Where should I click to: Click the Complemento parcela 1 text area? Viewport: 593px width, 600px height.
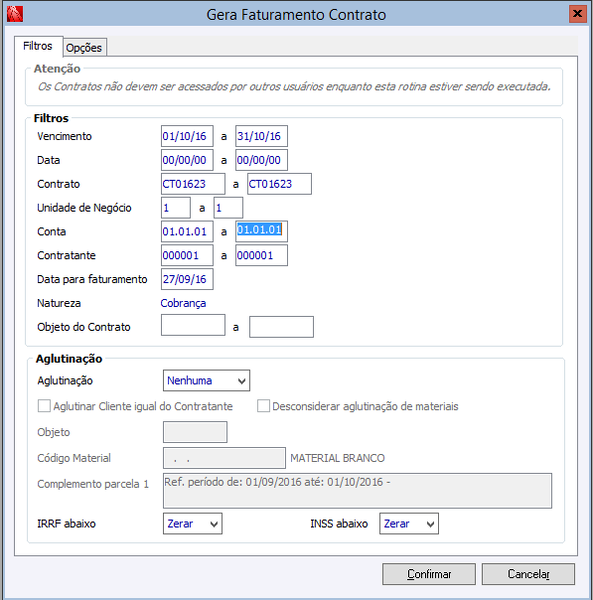pos(357,491)
